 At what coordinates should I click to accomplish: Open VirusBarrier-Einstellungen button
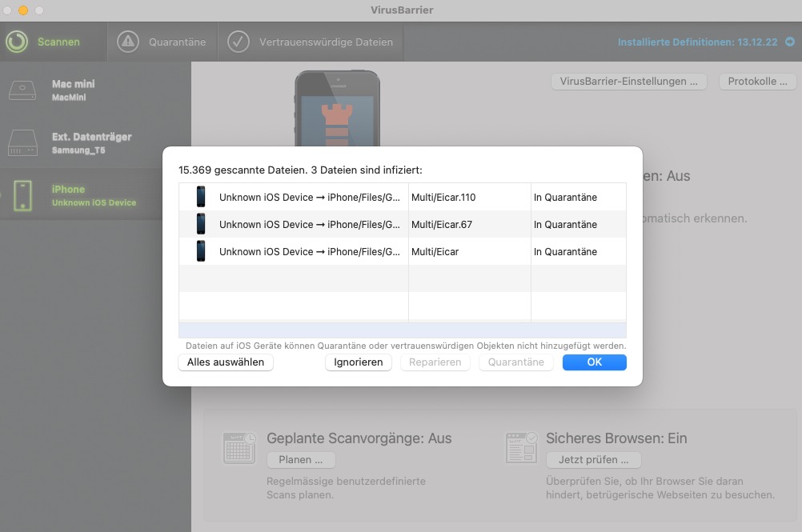628,82
